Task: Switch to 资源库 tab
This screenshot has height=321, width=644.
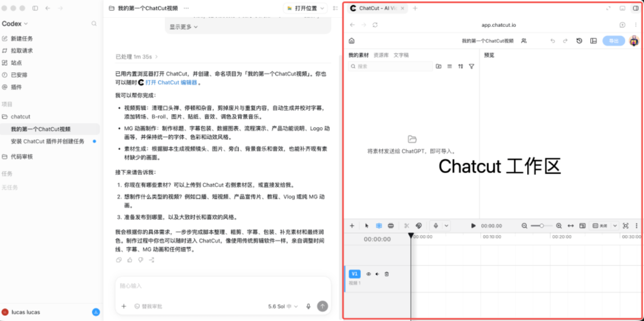Action: tap(381, 55)
